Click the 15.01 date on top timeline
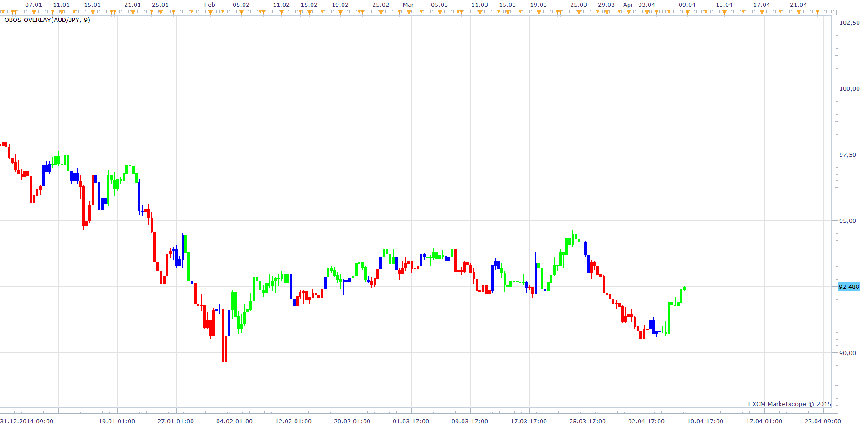The image size is (868, 427). coord(93,5)
